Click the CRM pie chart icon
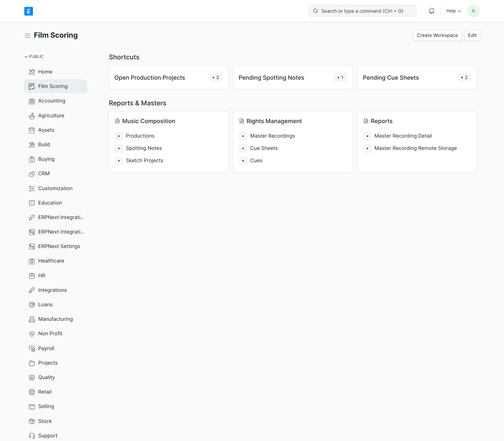 [x=32, y=174]
